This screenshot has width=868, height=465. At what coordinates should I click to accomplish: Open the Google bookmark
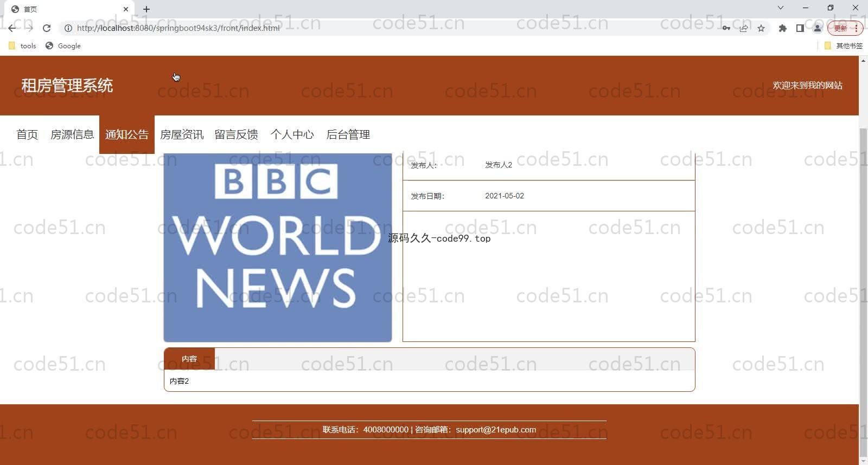point(63,46)
